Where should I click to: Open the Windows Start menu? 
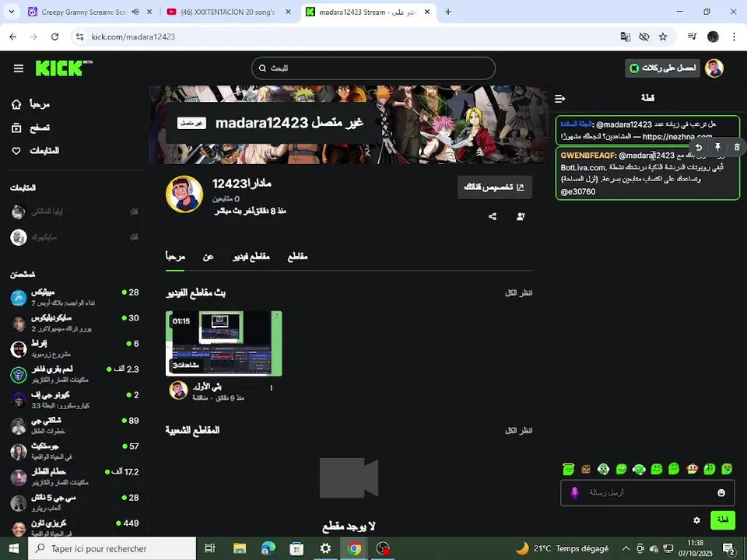click(13, 548)
